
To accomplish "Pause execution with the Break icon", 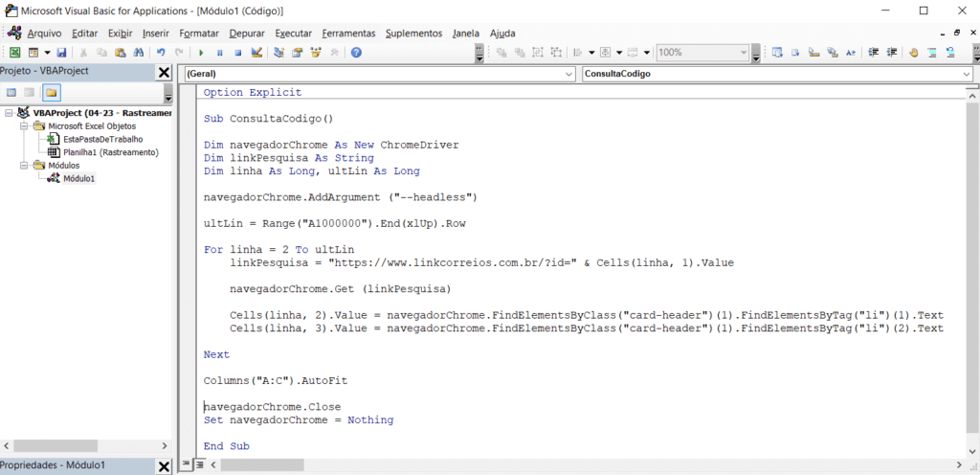I will [219, 53].
